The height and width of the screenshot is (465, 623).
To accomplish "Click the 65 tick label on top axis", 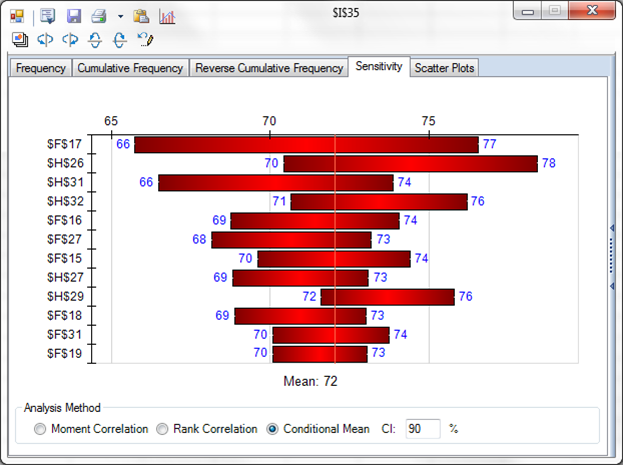I will [111, 121].
